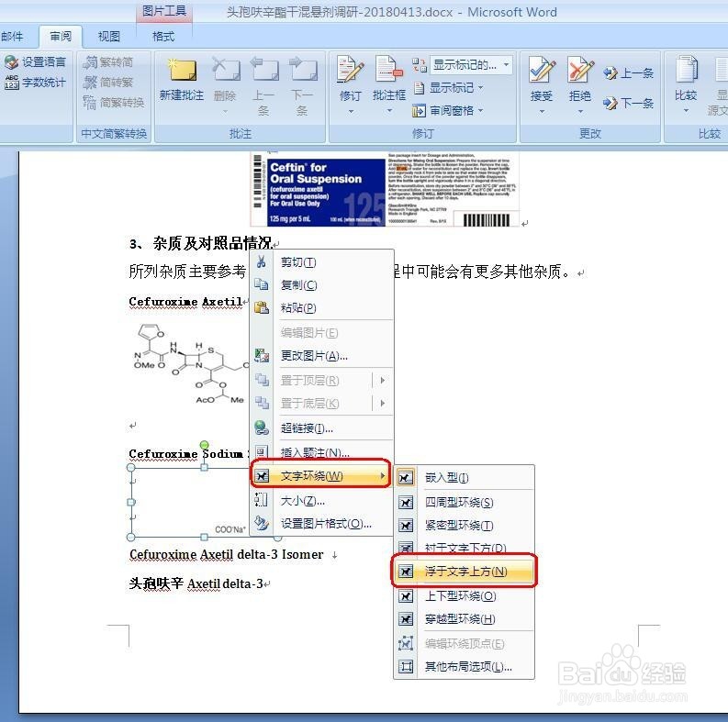
Task: Open Format Picture (设置图片格式)
Action: (x=322, y=524)
